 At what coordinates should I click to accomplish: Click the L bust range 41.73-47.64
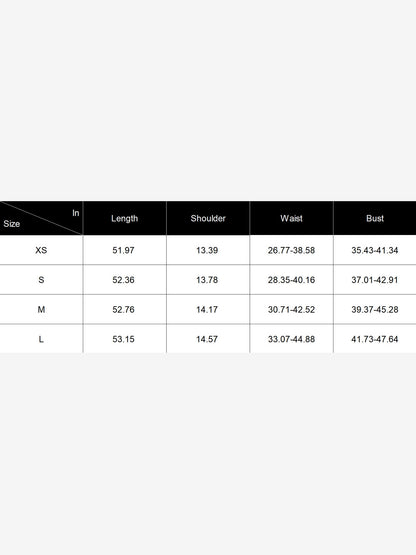click(x=375, y=339)
